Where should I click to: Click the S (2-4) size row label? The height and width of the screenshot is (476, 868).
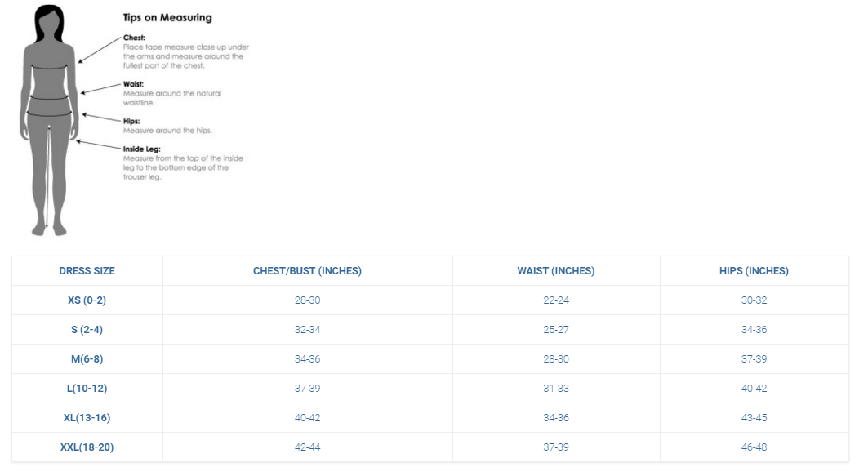pos(87,329)
